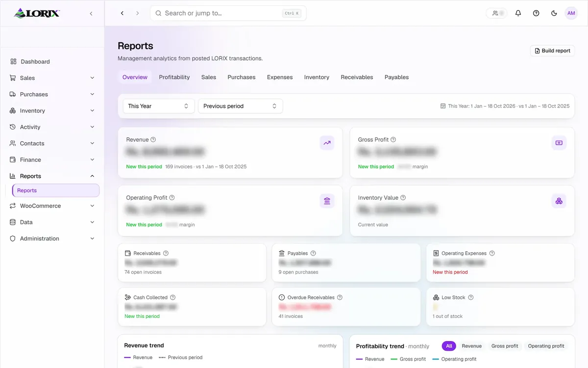Click the 41 invoices text

[x=291, y=316]
